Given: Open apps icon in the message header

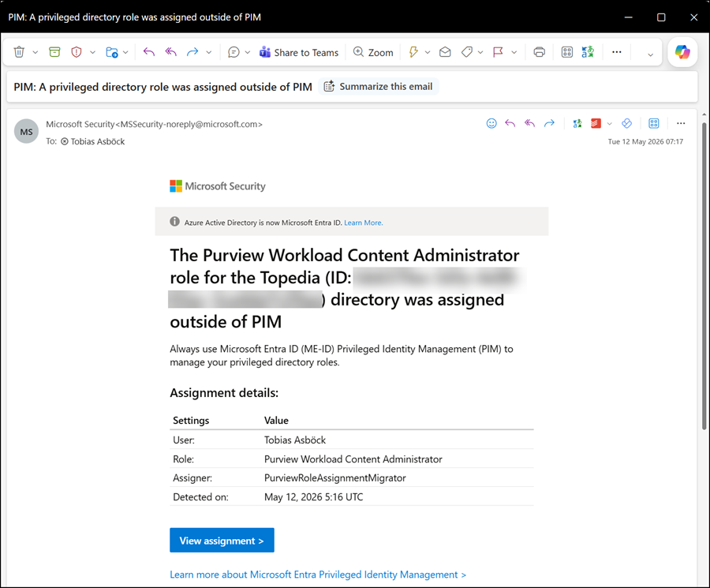Looking at the screenshot, I should 653,123.
